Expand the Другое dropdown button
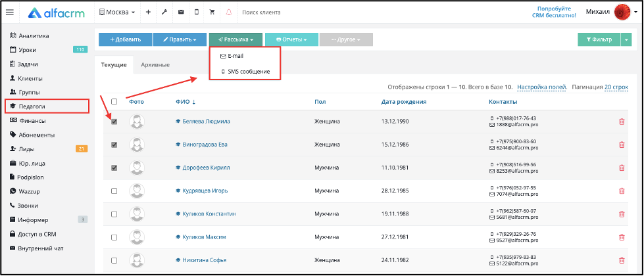The width and height of the screenshot is (644, 276). [346, 40]
